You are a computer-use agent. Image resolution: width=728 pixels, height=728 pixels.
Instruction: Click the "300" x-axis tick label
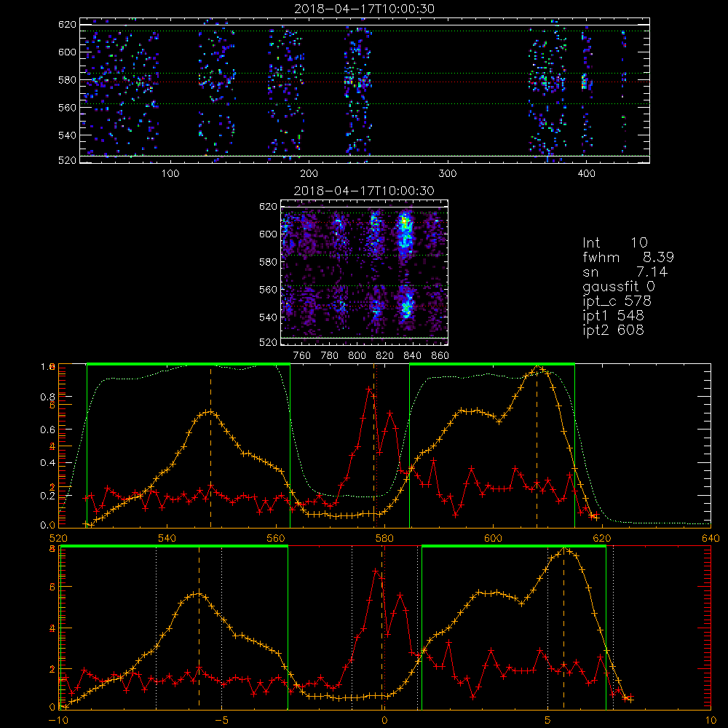point(448,174)
